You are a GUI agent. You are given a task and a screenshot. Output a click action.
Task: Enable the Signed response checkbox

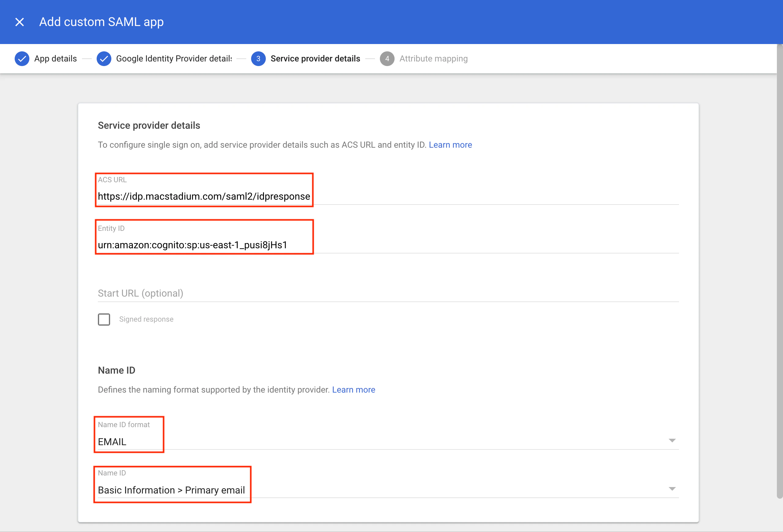point(104,319)
